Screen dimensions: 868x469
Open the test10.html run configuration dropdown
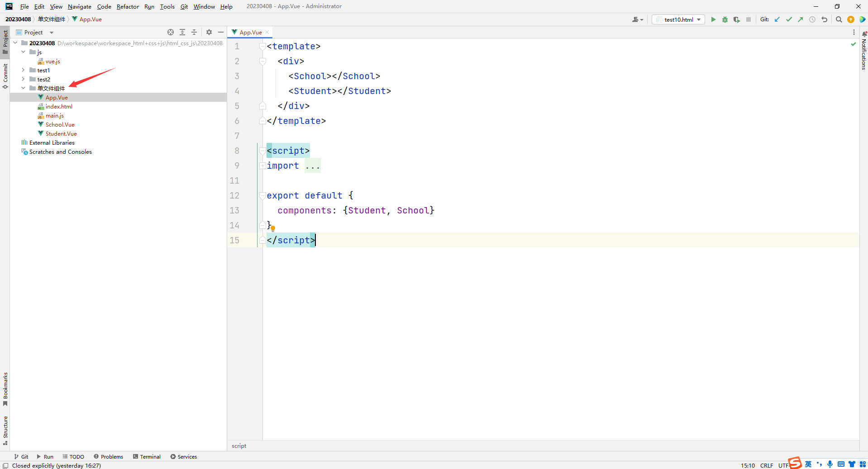click(x=678, y=19)
